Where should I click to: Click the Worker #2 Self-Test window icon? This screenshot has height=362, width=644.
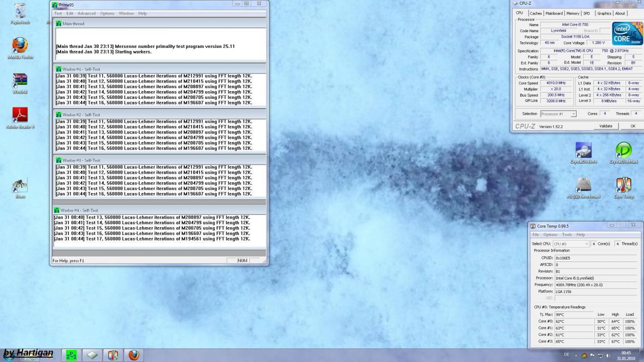tap(59, 115)
